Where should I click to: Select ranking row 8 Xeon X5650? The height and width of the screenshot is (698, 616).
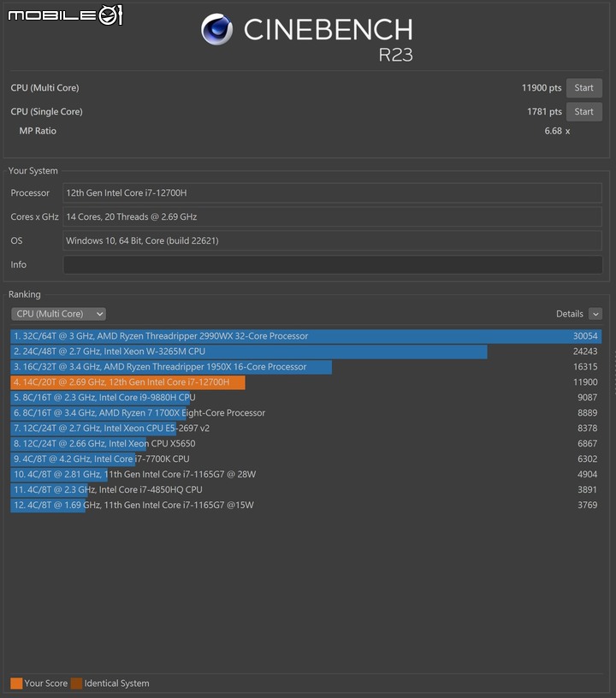tap(305, 443)
